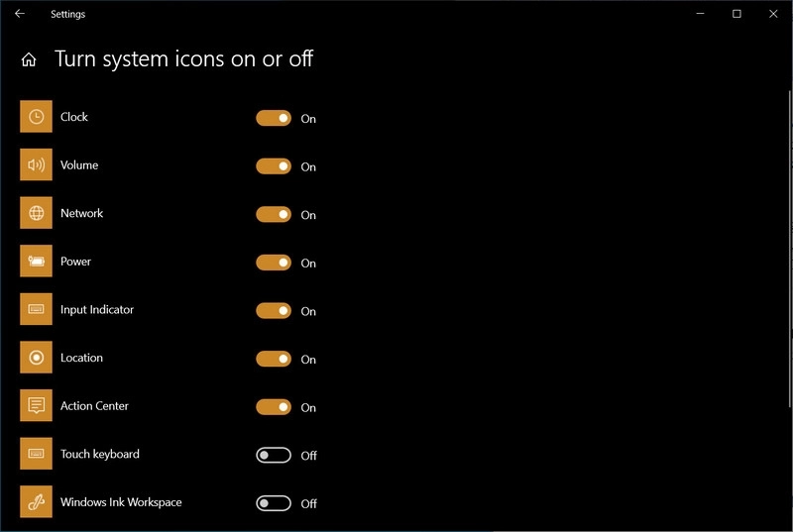Click the Windows Ink Workspace pen icon
Screen dimensions: 793x532
36,501
